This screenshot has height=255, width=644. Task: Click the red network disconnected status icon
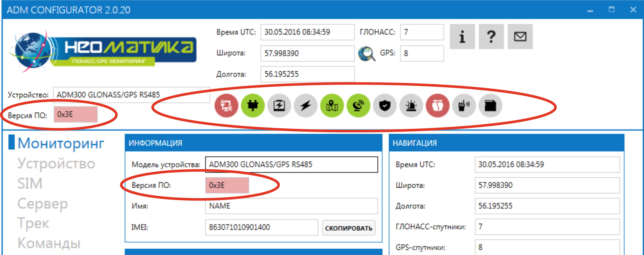point(226,106)
